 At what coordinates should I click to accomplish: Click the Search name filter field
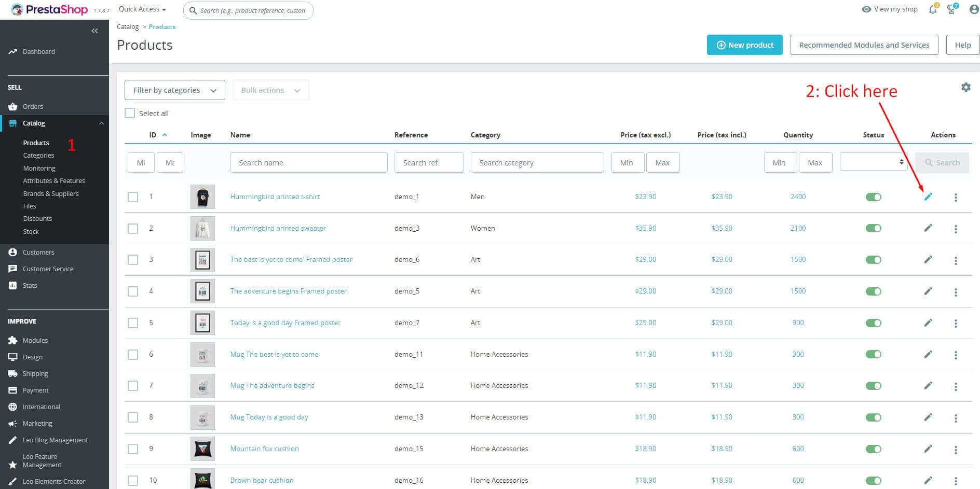(x=309, y=162)
